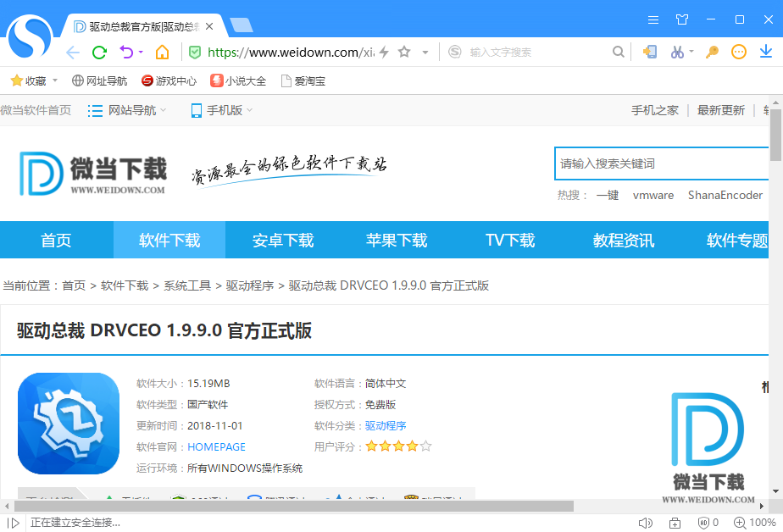Click 系统工具 in breadcrumb
783x532 pixels.
[x=187, y=285]
